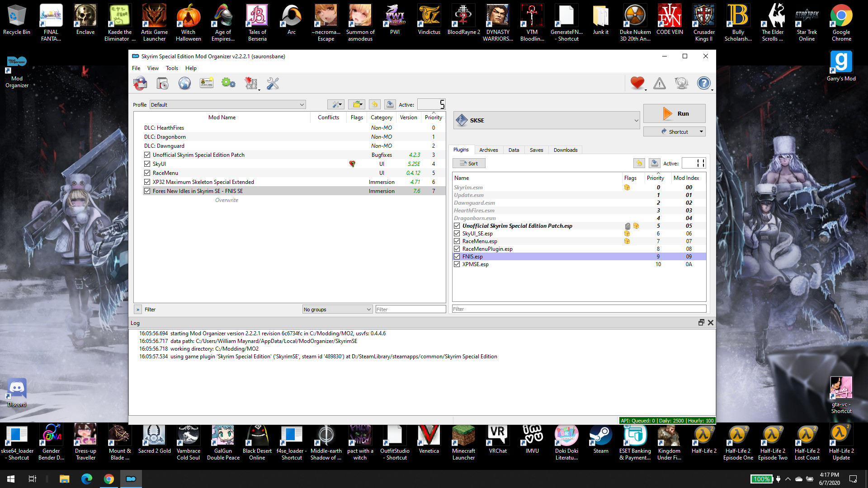The image size is (868, 488).
Task: Disable the RaceMenu mod checkbox
Action: coord(147,173)
